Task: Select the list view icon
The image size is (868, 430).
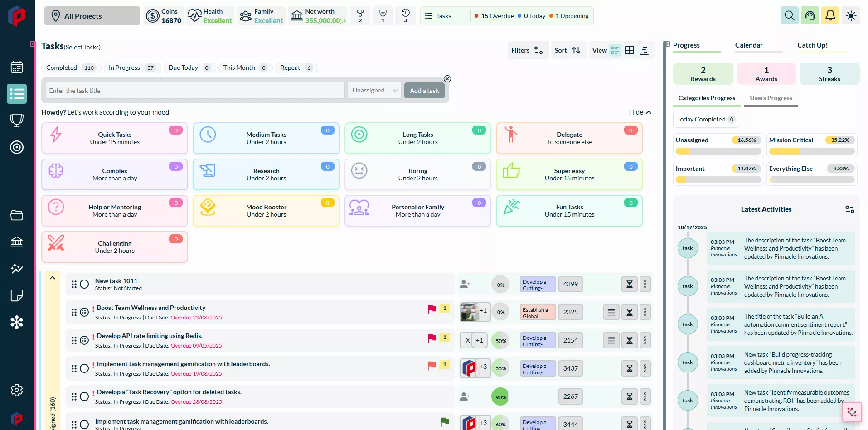Action: (615, 50)
